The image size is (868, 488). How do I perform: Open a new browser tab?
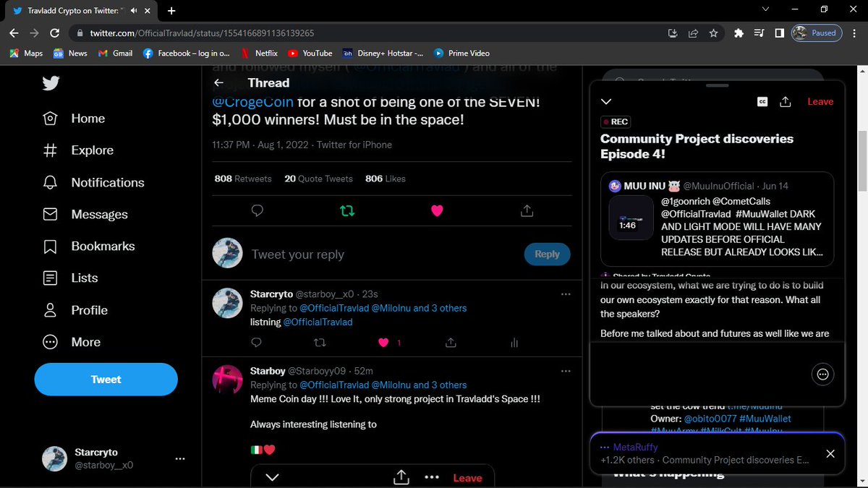click(171, 11)
